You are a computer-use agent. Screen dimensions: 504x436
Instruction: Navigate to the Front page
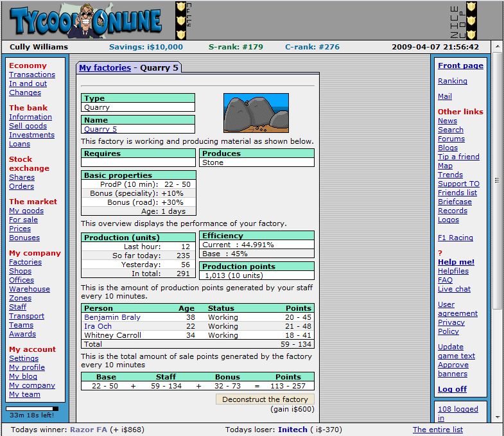460,65
